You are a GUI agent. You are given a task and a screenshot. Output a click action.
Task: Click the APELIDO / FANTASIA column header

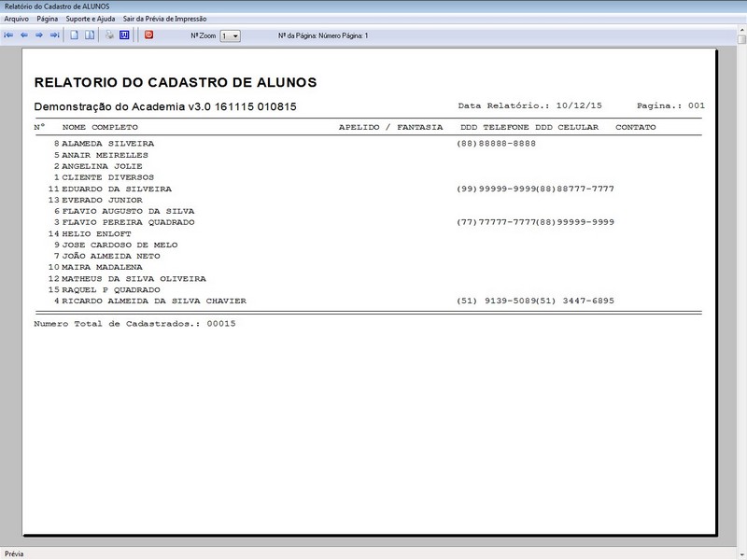click(x=390, y=127)
